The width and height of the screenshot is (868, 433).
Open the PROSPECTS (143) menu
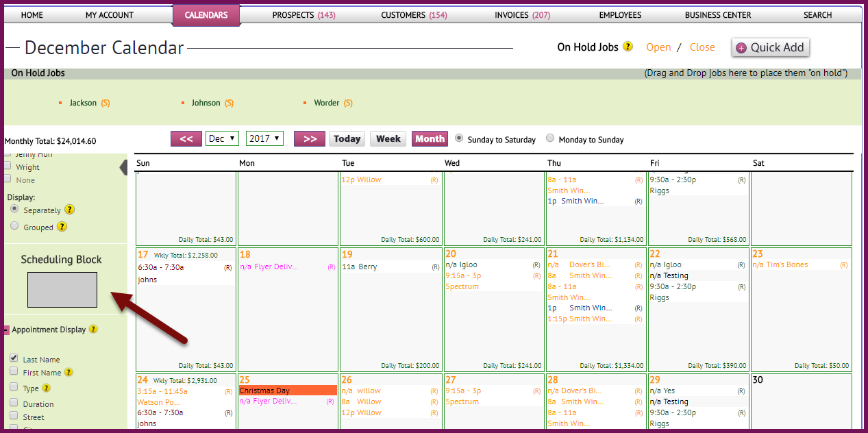click(x=304, y=14)
